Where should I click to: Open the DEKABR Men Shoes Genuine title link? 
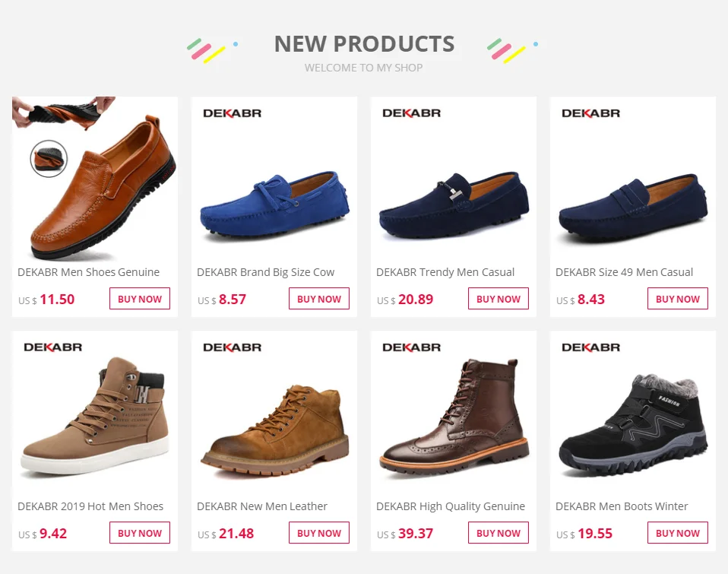tap(89, 272)
